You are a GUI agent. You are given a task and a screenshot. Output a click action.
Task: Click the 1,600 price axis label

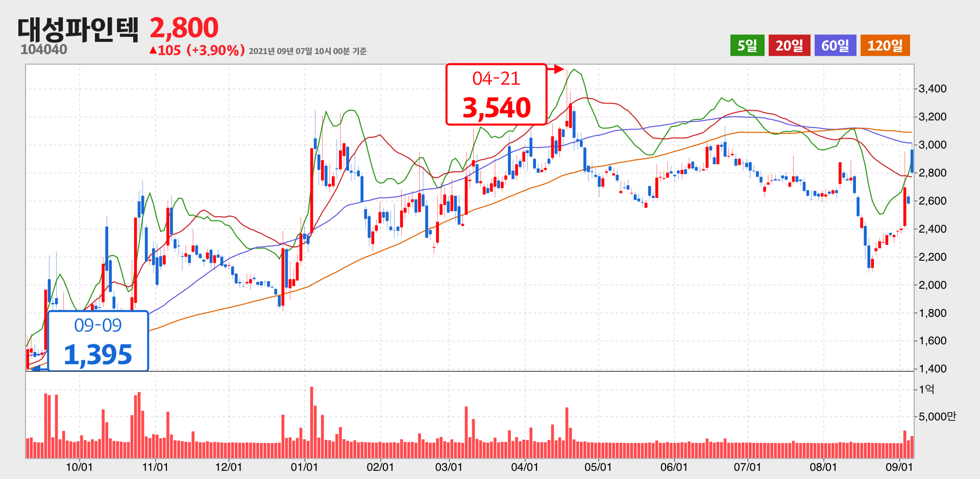933,341
